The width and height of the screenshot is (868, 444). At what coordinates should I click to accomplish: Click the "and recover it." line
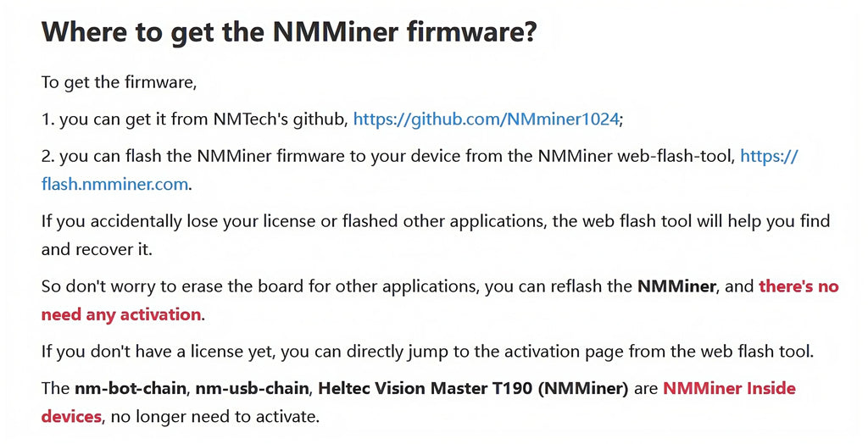tap(96, 249)
